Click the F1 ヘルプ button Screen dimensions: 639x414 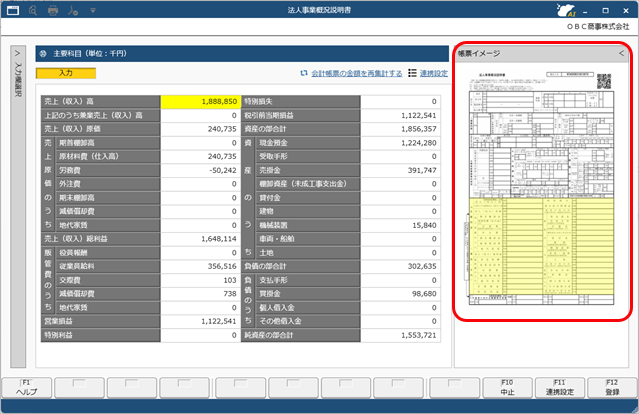click(x=27, y=388)
